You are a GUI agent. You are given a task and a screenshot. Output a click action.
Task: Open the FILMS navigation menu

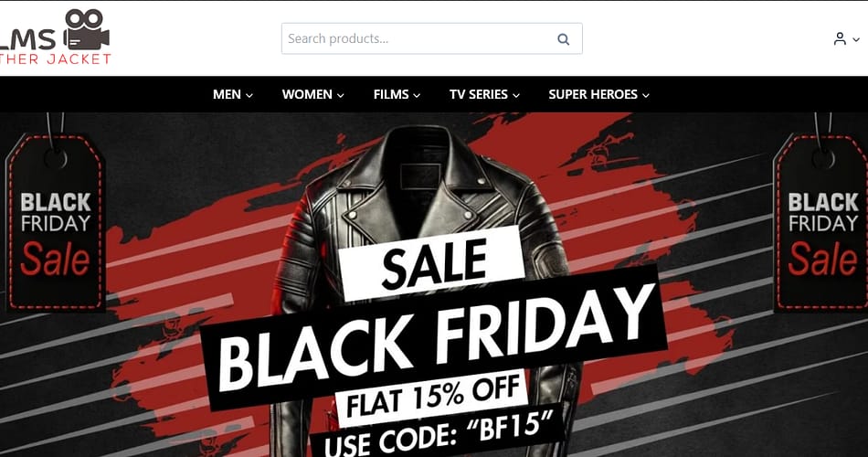click(391, 94)
